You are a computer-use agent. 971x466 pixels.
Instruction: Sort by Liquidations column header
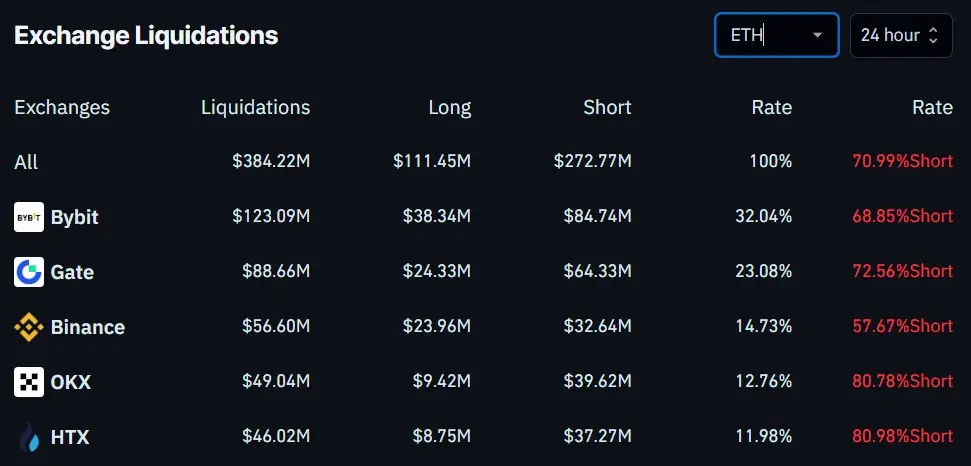point(255,107)
